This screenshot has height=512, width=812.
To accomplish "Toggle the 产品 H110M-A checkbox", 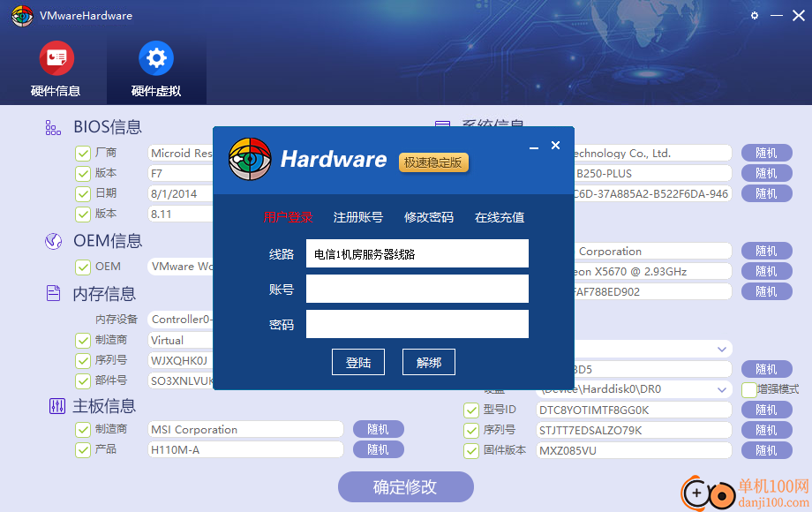I will 83,450.
